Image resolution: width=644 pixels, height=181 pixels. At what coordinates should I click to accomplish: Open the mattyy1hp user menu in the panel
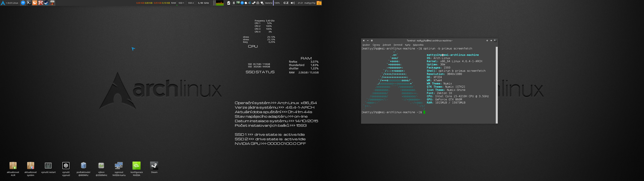[x=310, y=3]
